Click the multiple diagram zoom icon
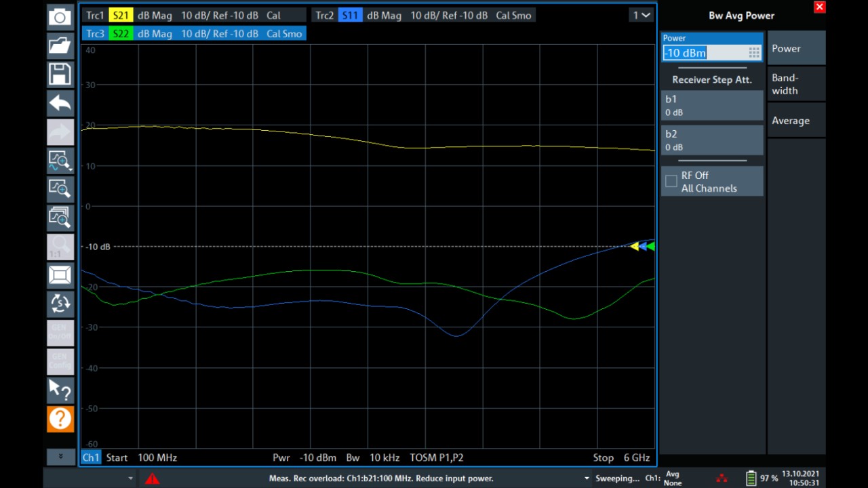 [60, 218]
